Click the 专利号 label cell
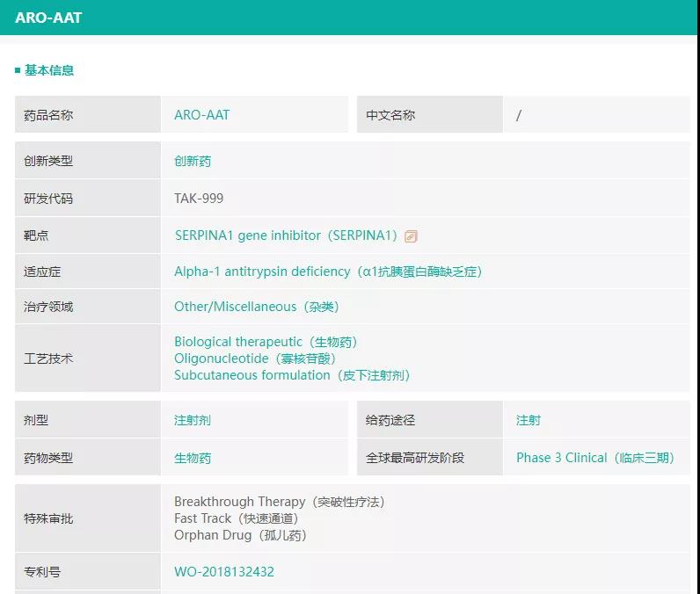The width and height of the screenshot is (700, 594). pos(88,571)
